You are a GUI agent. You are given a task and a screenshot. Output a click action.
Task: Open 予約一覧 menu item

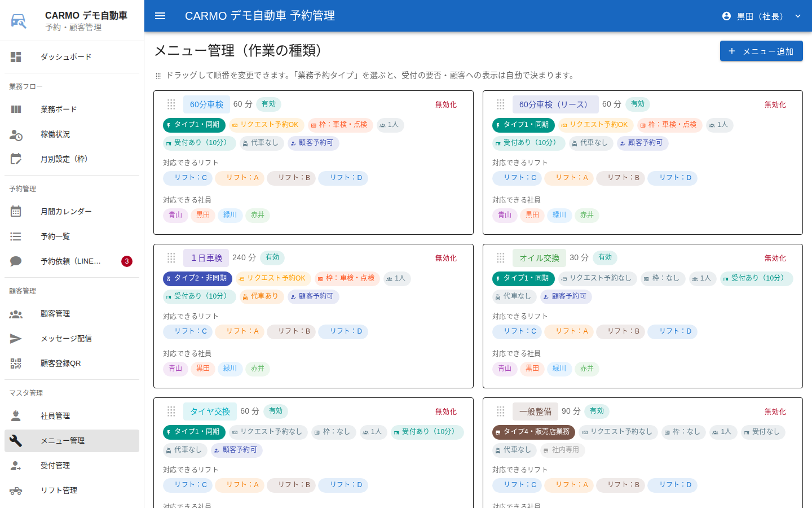pos(72,237)
